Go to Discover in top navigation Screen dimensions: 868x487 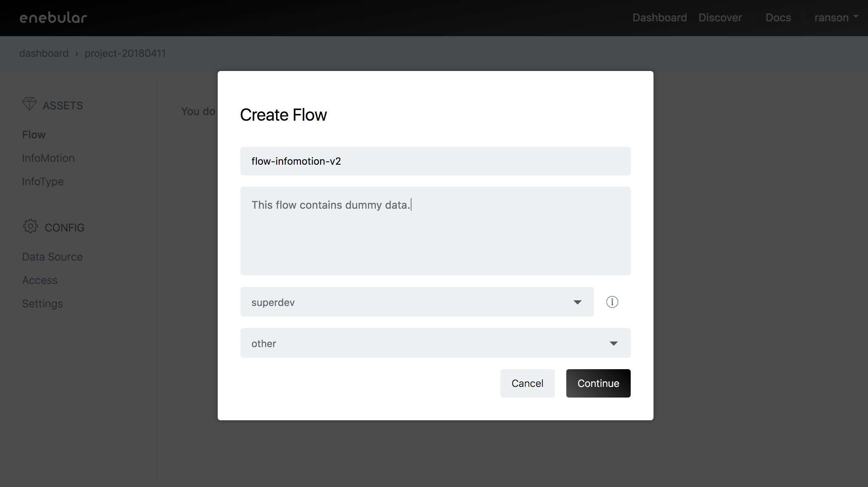pyautogui.click(x=720, y=18)
